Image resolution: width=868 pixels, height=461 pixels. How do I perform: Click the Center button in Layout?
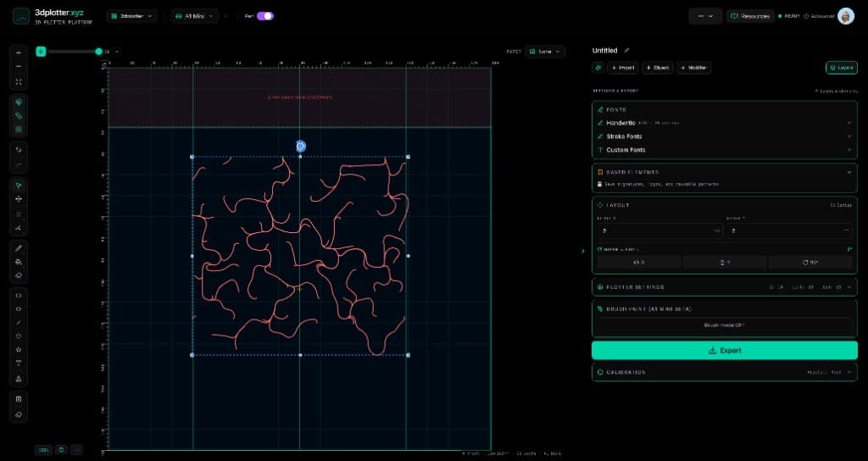click(841, 205)
